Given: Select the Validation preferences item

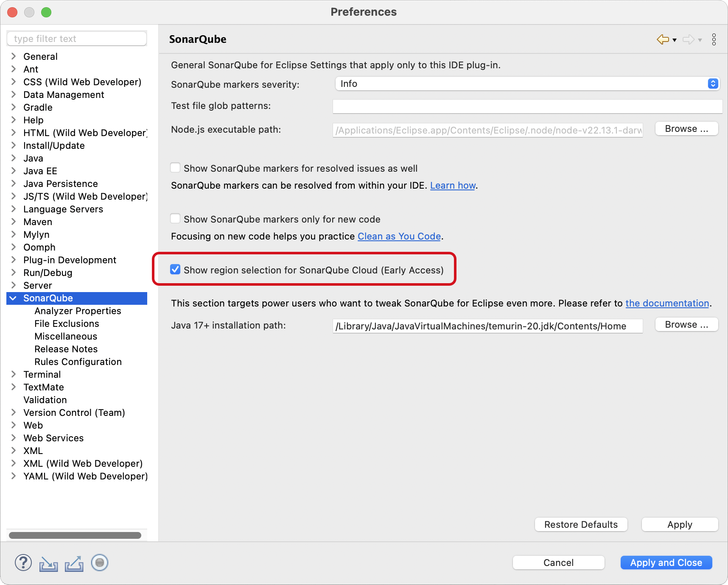Looking at the screenshot, I should click(45, 400).
